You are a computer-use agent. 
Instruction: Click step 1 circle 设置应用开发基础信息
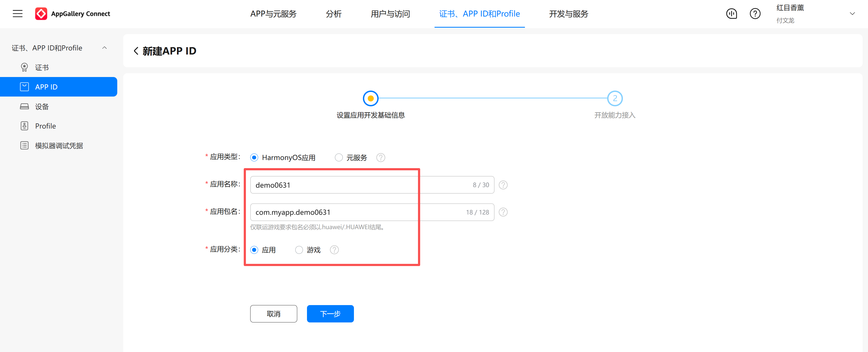(370, 98)
